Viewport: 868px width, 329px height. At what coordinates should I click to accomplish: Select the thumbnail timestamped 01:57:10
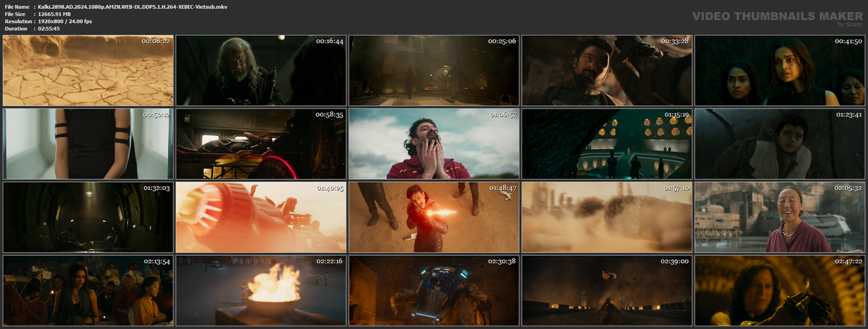[606, 217]
